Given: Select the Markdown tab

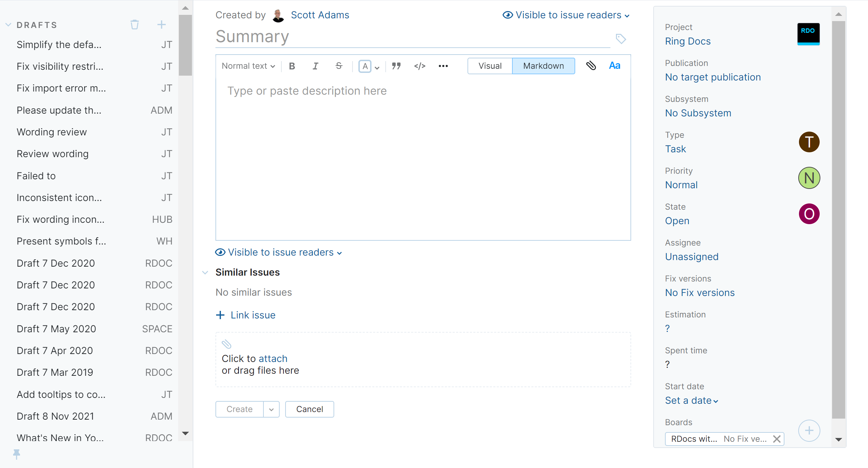Looking at the screenshot, I should pos(543,66).
